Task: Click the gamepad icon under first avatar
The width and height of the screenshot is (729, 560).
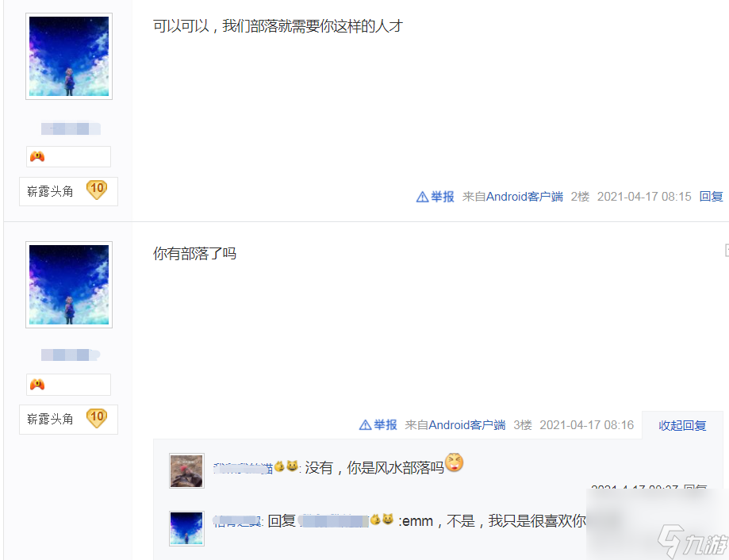Action: [37, 156]
